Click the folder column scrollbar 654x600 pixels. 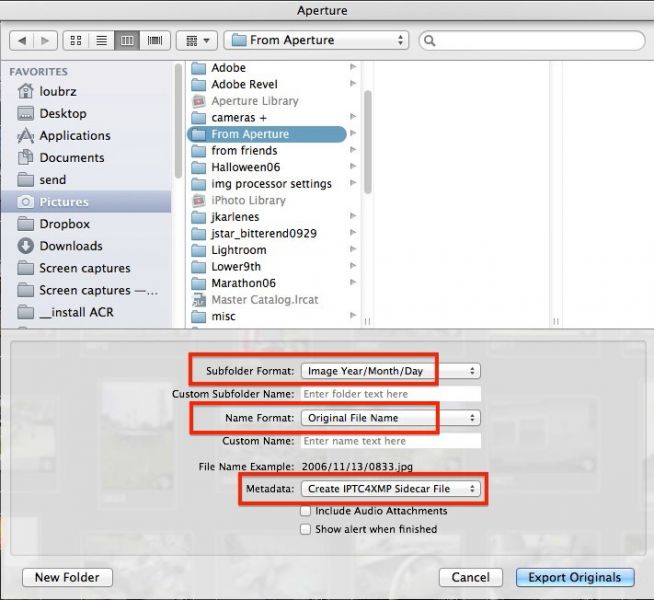pyautogui.click(x=367, y=142)
